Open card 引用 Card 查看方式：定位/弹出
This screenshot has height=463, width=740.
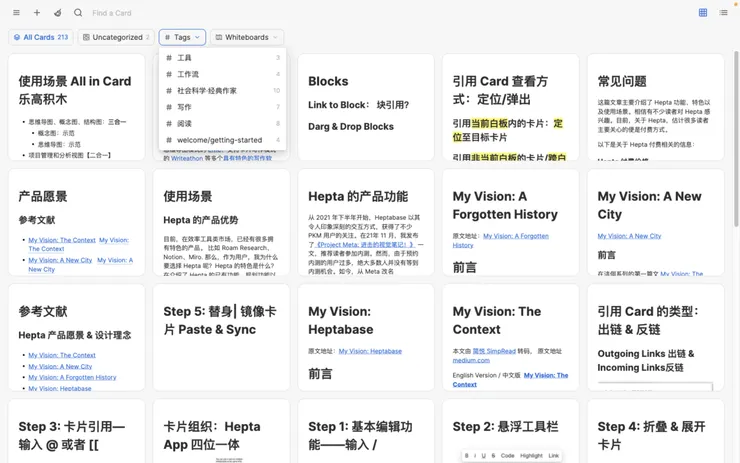click(x=511, y=107)
